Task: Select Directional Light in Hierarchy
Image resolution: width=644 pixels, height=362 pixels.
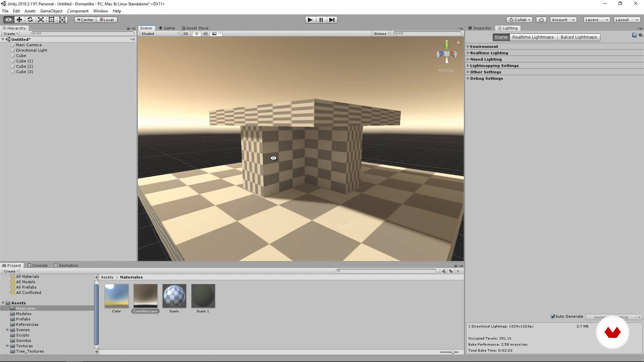Action: pyautogui.click(x=32, y=50)
